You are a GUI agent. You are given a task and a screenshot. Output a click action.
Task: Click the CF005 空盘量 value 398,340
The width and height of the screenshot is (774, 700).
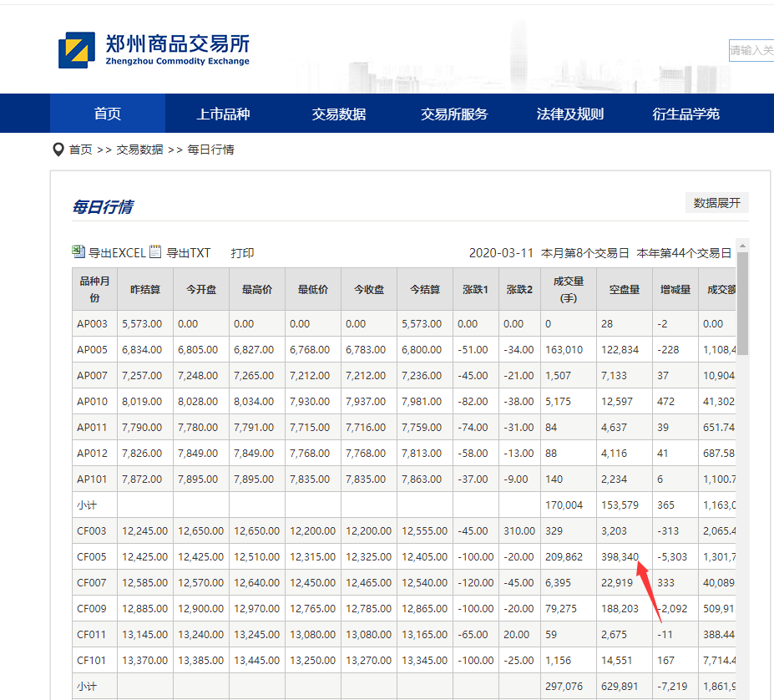click(620, 556)
